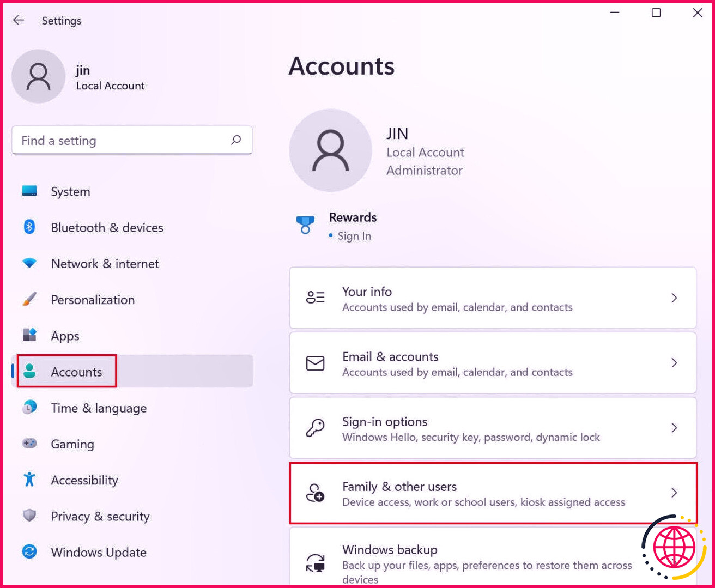715x588 pixels.
Task: Open Sign-in options
Action: click(493, 428)
